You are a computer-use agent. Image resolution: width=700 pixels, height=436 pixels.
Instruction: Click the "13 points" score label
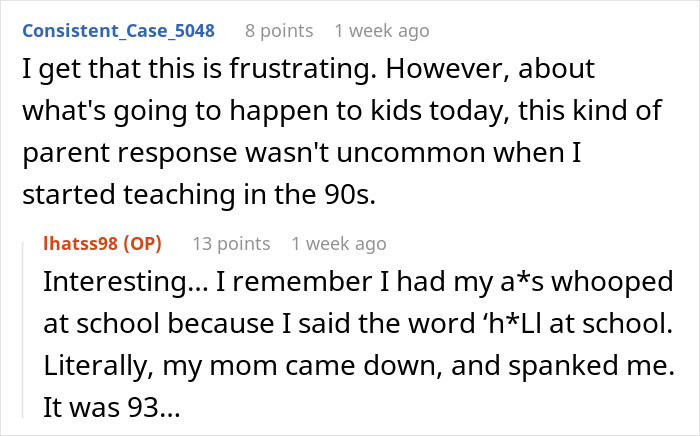tap(231, 244)
